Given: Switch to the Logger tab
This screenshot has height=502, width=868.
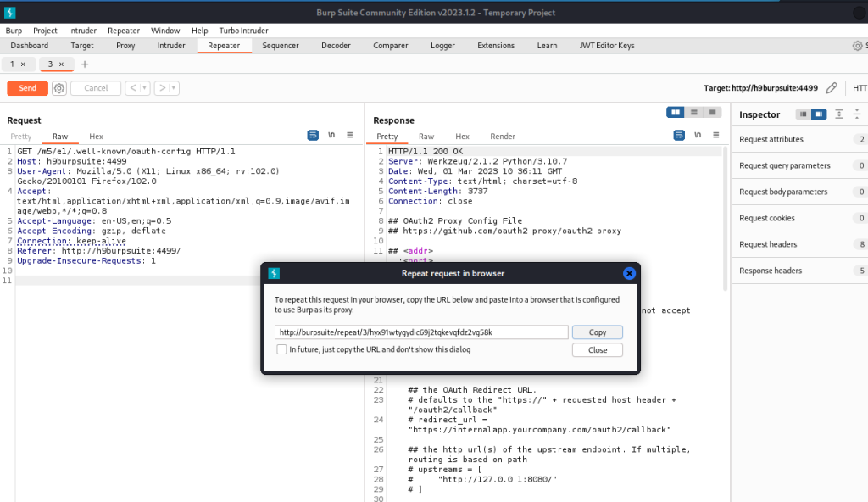Looking at the screenshot, I should (x=442, y=46).
